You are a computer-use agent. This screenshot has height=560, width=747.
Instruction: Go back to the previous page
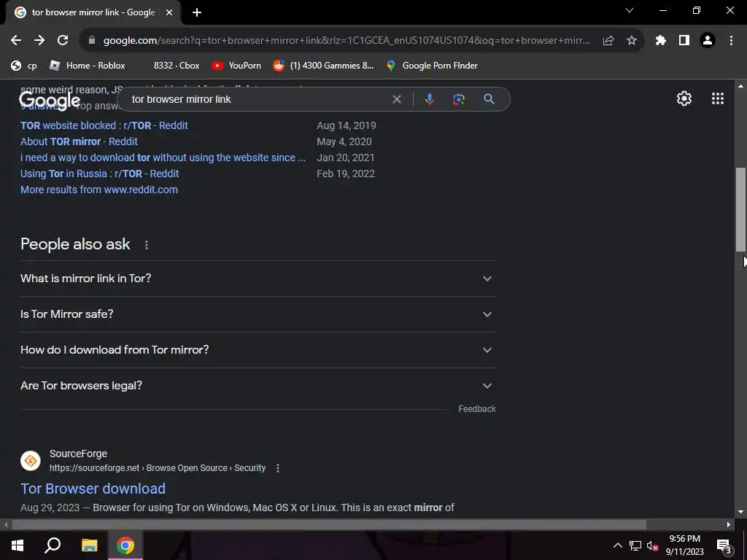pyautogui.click(x=16, y=41)
